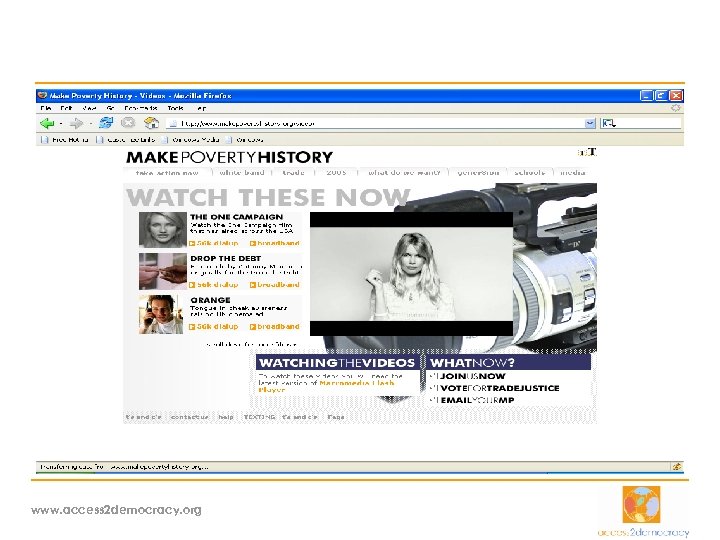Click the MAKEPOVERTYHISTORY site logo

coord(229,157)
